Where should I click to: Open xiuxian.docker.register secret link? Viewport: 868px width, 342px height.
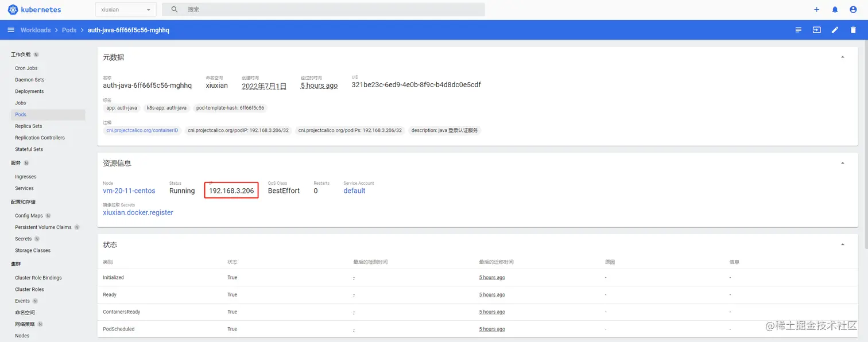(x=138, y=212)
